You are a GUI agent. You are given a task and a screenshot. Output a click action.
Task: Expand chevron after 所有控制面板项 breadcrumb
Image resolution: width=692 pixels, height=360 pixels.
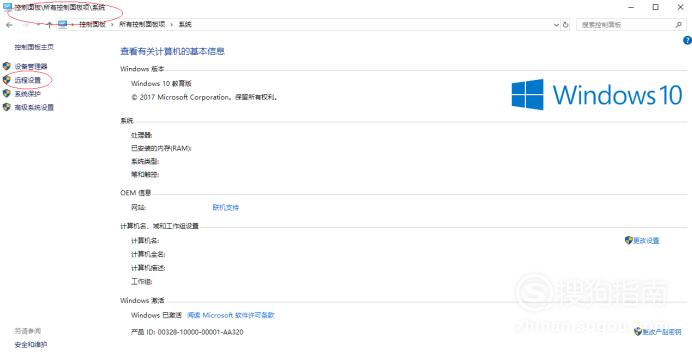click(172, 25)
